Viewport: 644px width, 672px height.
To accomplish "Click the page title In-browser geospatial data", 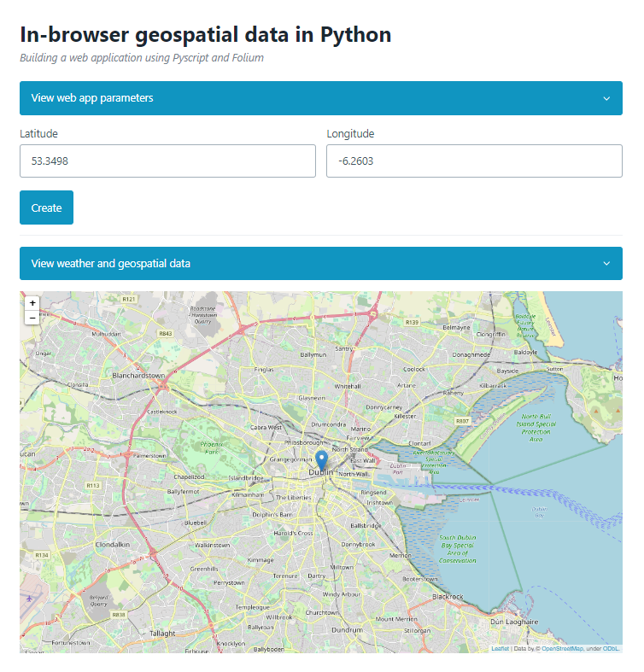I will (x=205, y=34).
